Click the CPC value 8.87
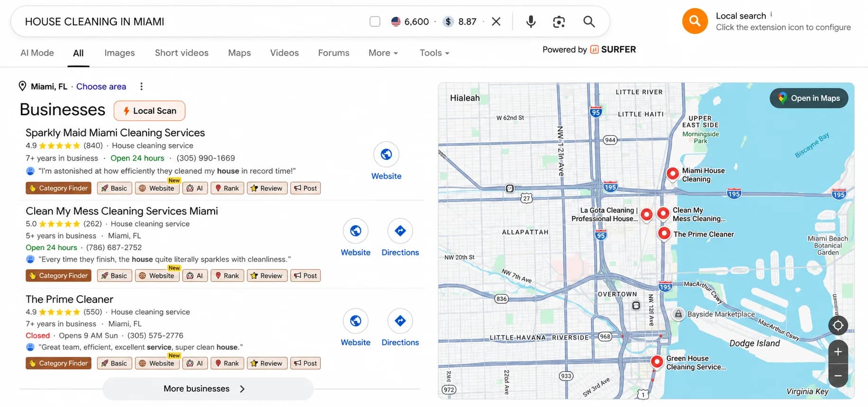 click(x=467, y=21)
